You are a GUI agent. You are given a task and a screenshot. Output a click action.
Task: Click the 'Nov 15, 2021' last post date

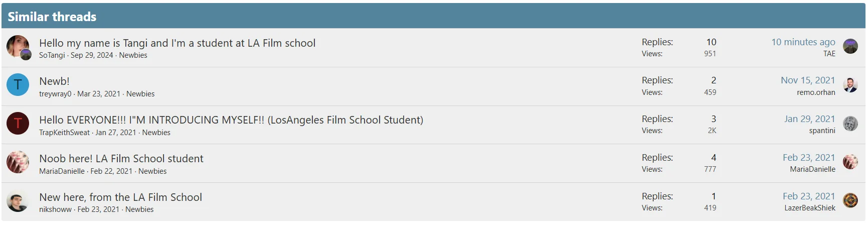point(807,80)
